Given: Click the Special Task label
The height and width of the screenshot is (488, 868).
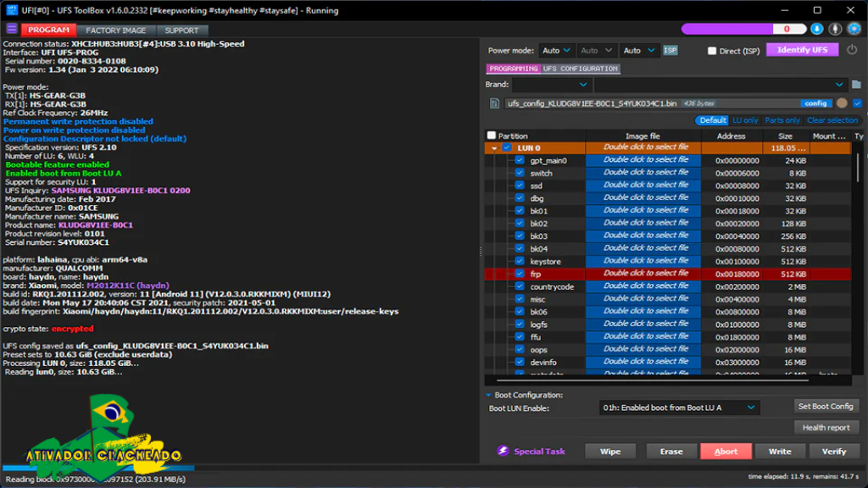Looking at the screenshot, I should [x=539, y=452].
